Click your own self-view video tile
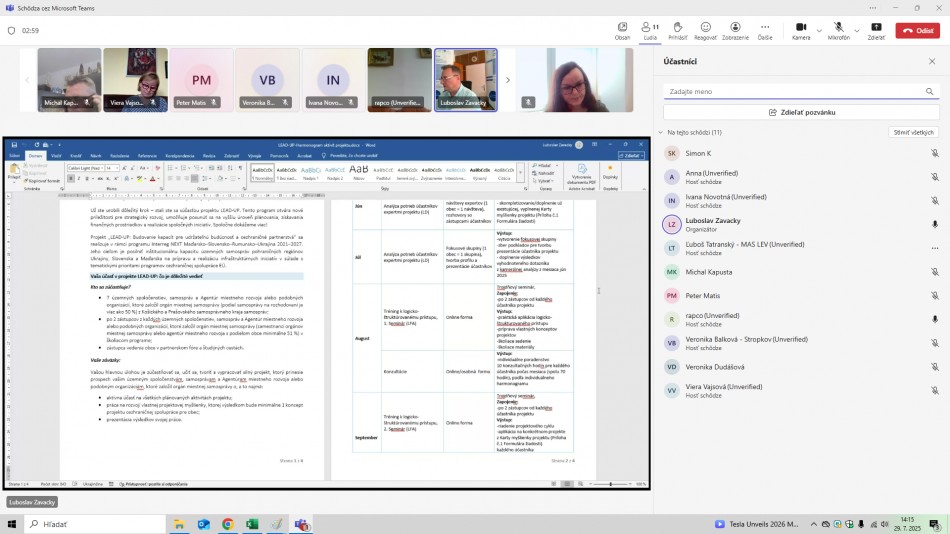The height and width of the screenshot is (534, 950). click(x=576, y=80)
